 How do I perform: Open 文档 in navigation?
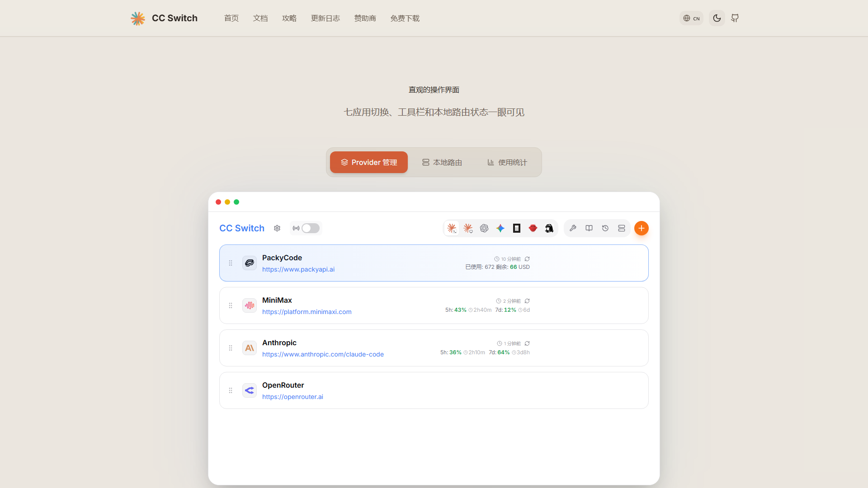(x=260, y=18)
